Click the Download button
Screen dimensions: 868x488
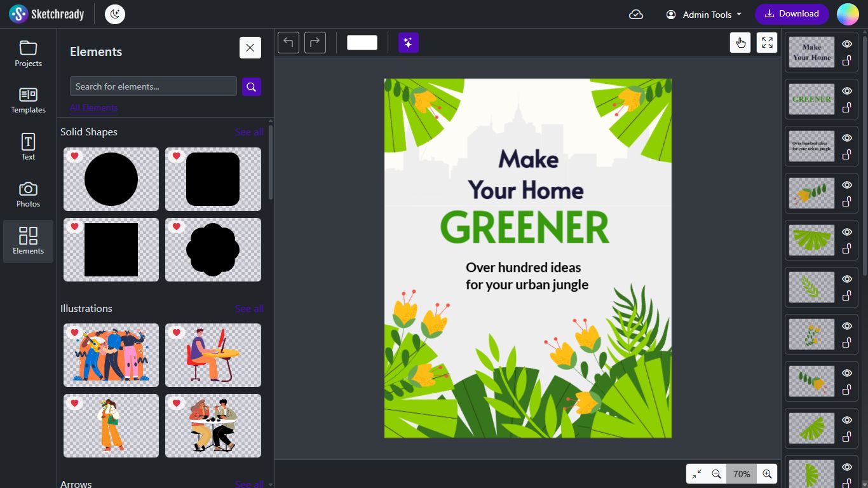pos(792,14)
